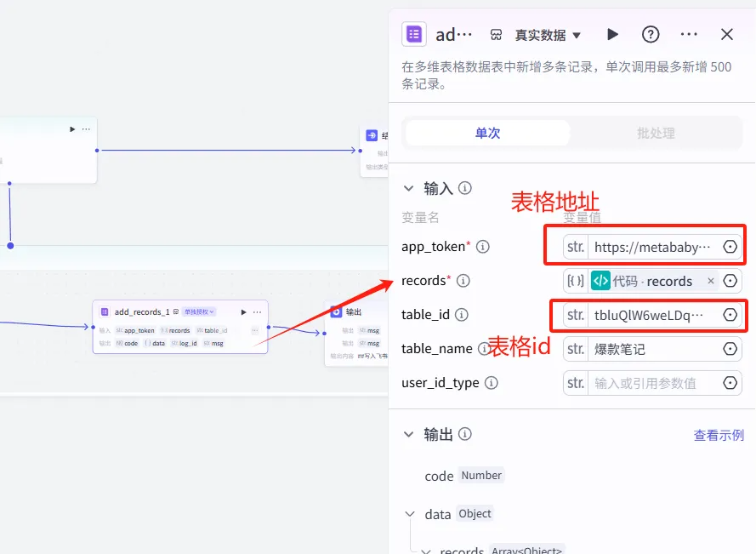Screen dimensions: 756x554
Task: Run the add_records_1 node on canvas
Action: coord(243,312)
